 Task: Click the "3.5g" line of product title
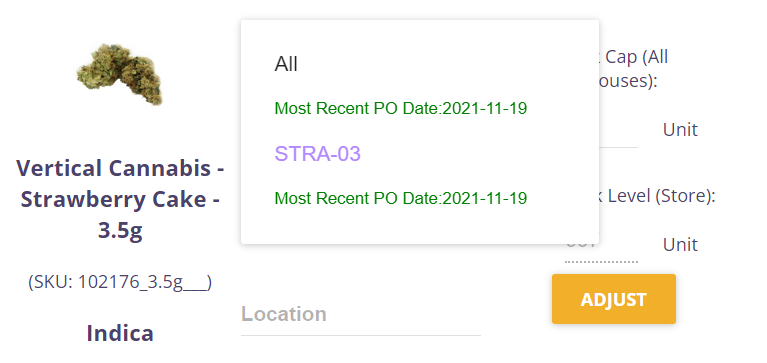coord(120,230)
